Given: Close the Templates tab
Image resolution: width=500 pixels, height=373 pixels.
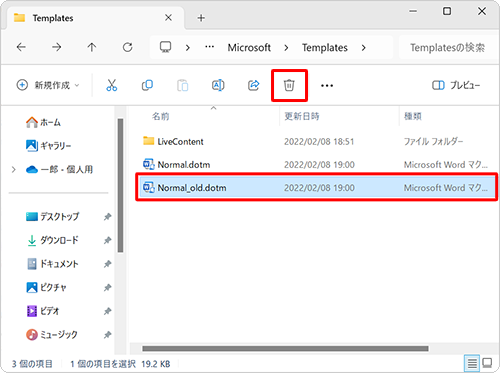Looking at the screenshot, I should coord(168,18).
